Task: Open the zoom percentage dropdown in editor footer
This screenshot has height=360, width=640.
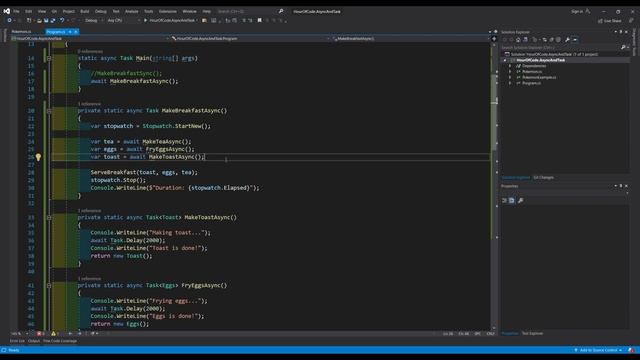Action: coord(20,333)
